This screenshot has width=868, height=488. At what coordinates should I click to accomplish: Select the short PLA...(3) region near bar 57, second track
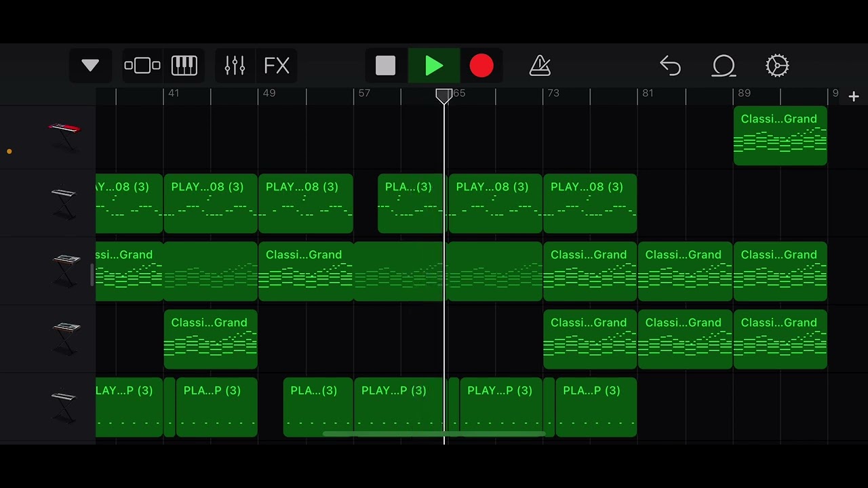[x=411, y=203]
